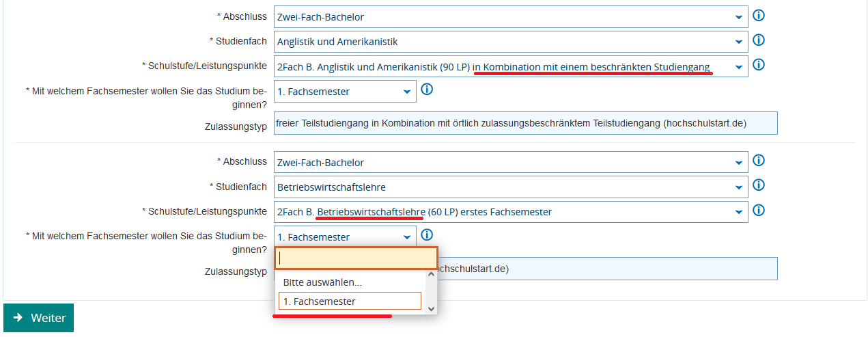Screen dimensions: 868x337
Task: Click info icon beside Betriebswirtschaftslehre Studienfach field
Action: (x=758, y=185)
